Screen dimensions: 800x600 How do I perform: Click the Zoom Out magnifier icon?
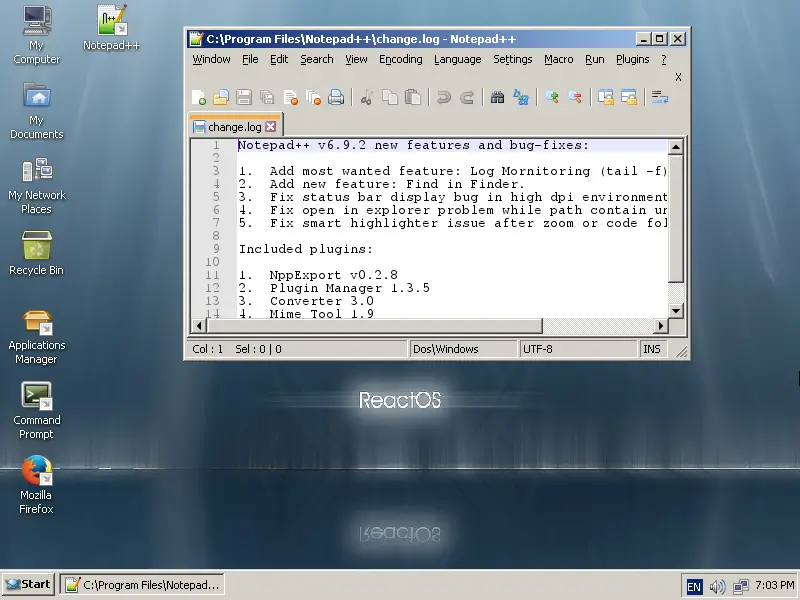click(x=575, y=97)
